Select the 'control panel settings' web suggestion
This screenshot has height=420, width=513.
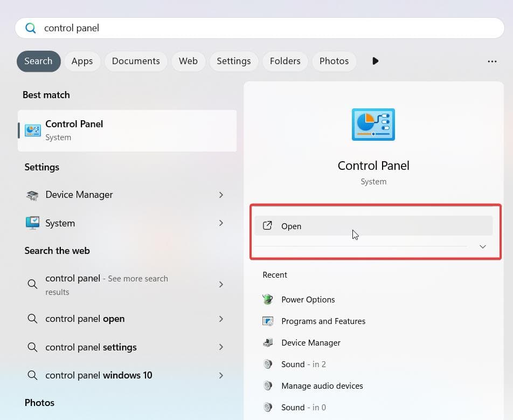(x=127, y=347)
